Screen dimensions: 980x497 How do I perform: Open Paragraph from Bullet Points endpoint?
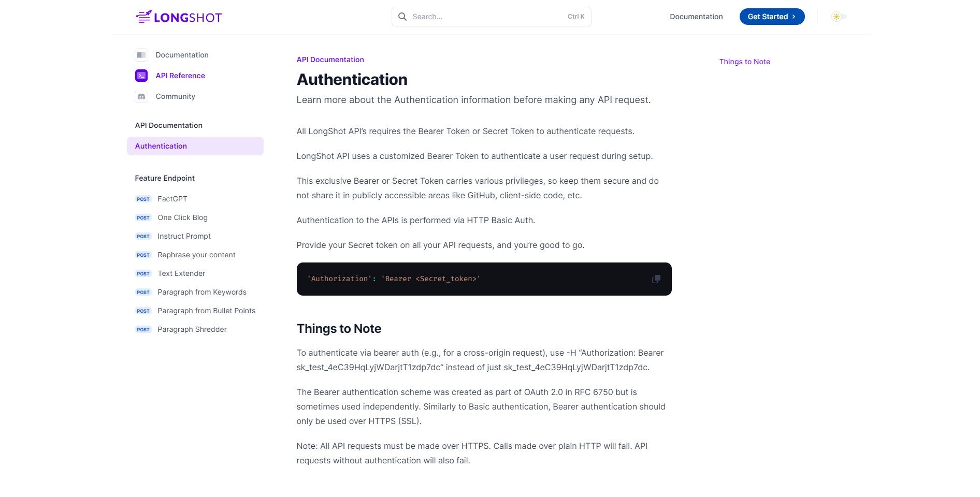[x=206, y=311]
